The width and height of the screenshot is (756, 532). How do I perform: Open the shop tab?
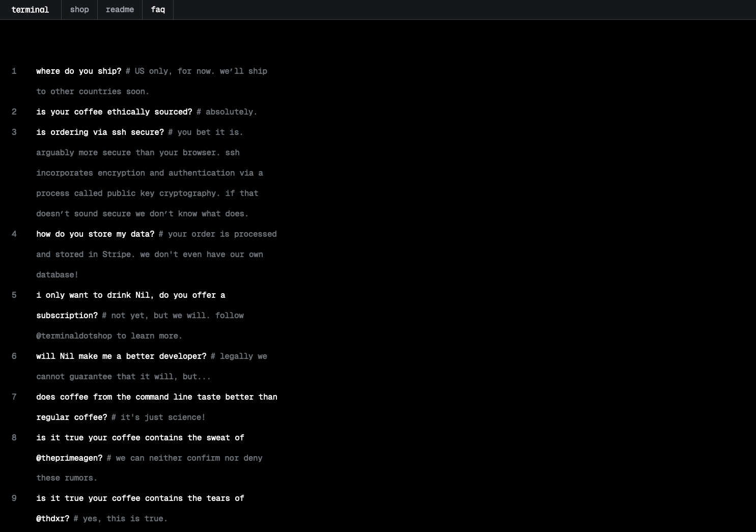click(x=79, y=10)
